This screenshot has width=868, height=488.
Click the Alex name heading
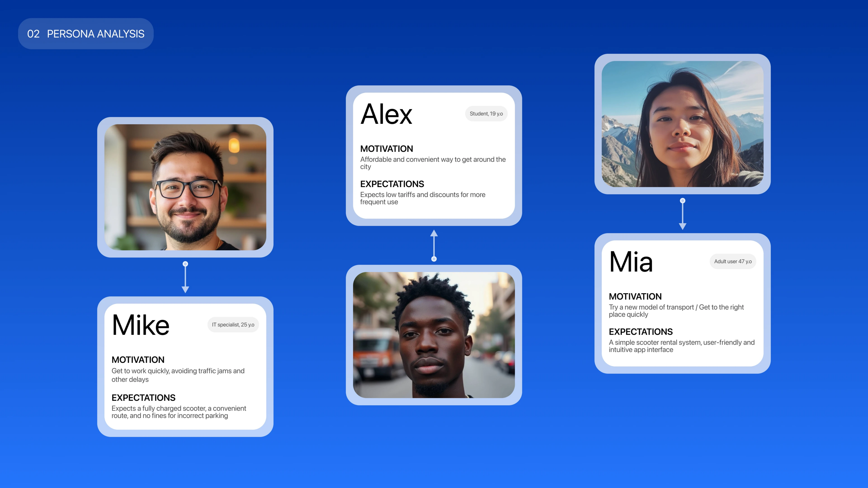386,114
